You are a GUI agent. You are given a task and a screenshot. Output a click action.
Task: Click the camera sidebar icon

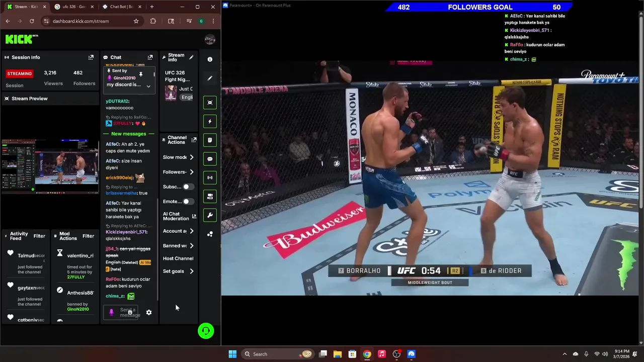(210, 196)
